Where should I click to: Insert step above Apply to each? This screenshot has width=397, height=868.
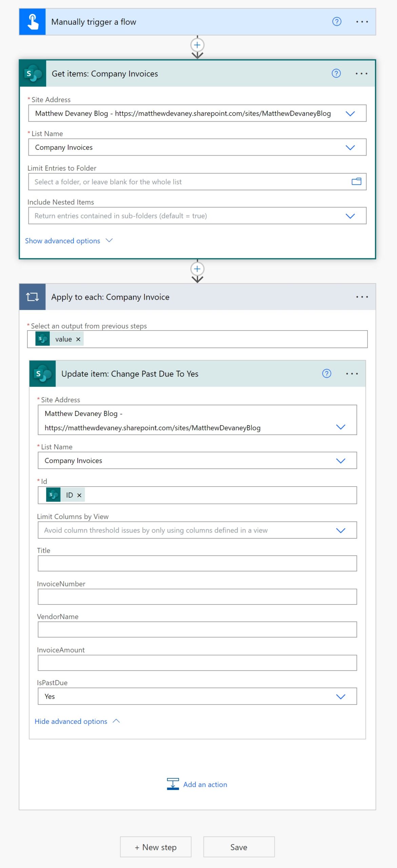click(x=197, y=269)
